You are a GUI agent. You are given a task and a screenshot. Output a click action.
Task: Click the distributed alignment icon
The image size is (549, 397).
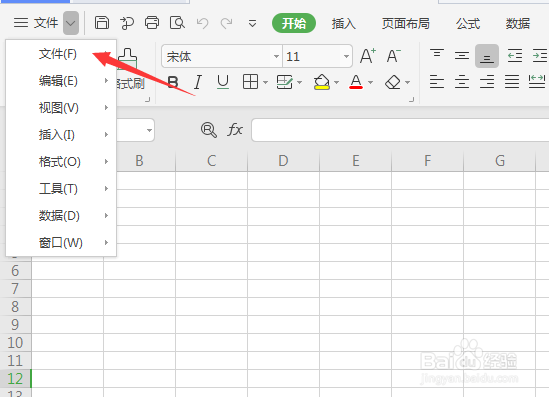pyautogui.click(x=537, y=82)
